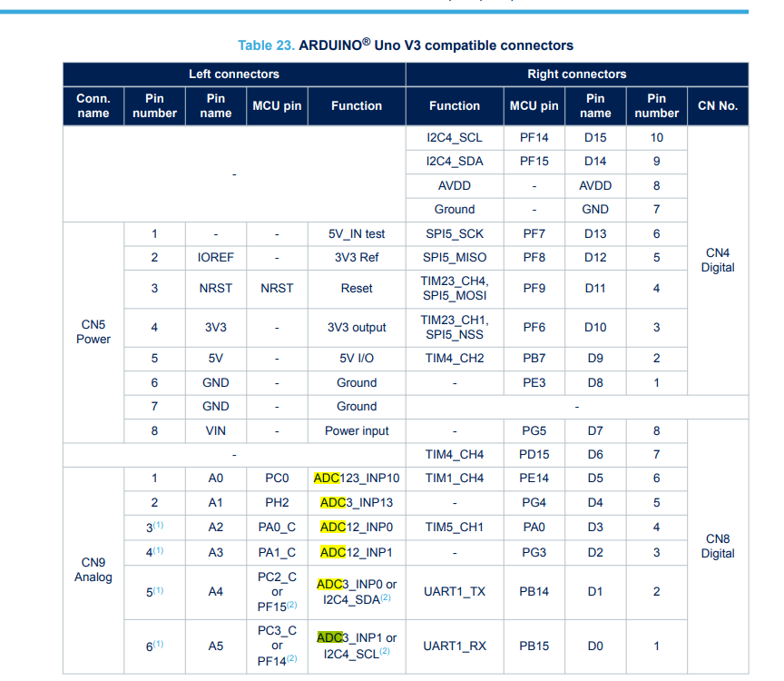Select the 'CN5 Power' connector cell
Screen dimensions: 784x681
pos(93,331)
